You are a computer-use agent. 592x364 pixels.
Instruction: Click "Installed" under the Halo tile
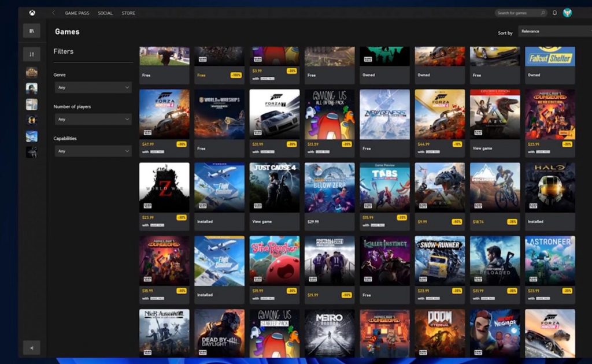click(x=536, y=222)
